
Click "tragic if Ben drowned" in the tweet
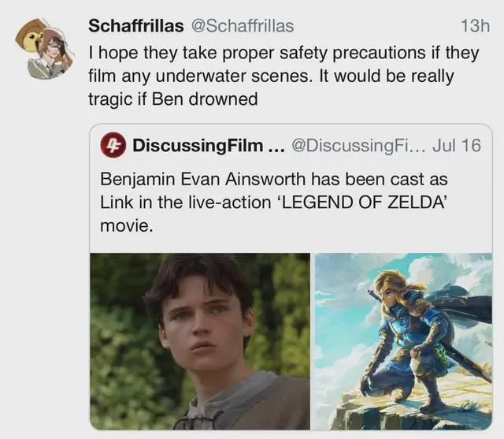click(173, 100)
